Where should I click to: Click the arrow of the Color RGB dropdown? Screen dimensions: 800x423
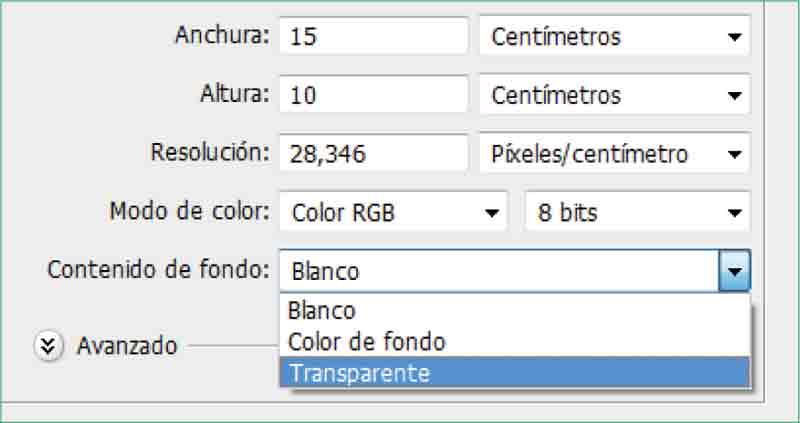coord(491,213)
